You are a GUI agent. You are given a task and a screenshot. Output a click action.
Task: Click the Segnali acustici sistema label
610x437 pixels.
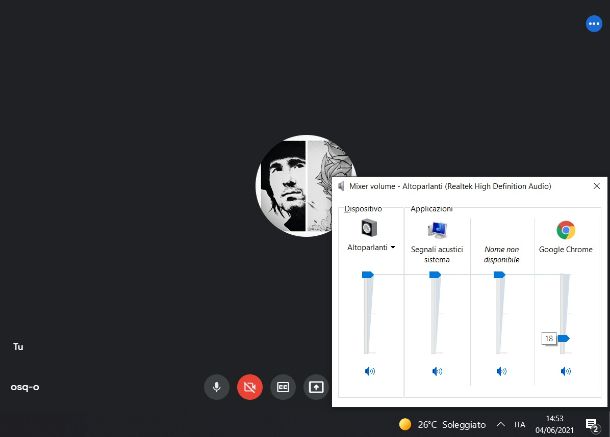point(437,254)
